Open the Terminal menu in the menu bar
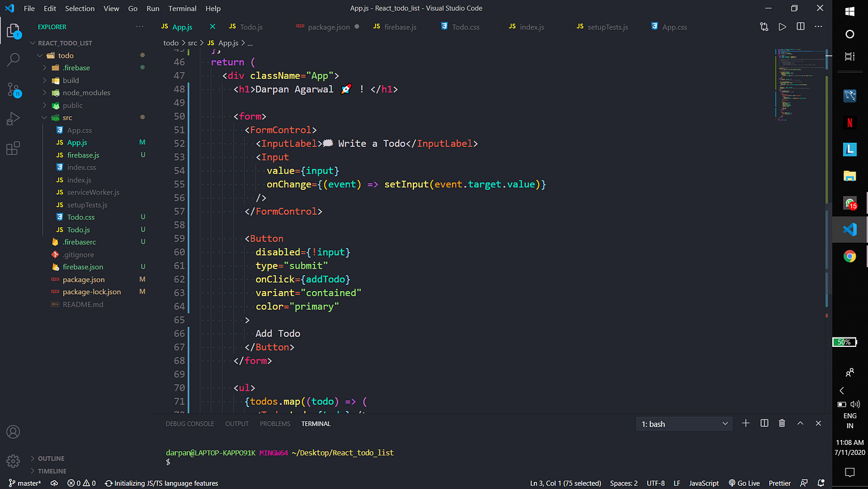This screenshot has height=489, width=868. (x=182, y=8)
